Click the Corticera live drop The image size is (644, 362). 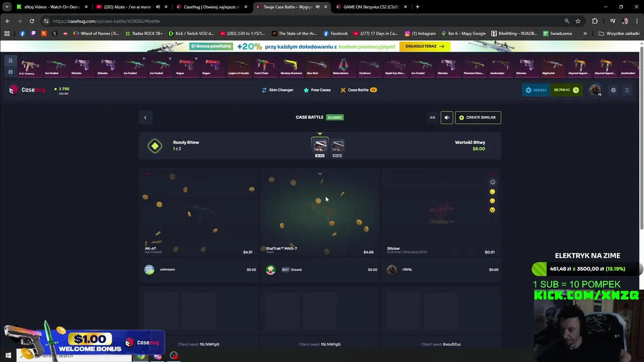click(369, 67)
